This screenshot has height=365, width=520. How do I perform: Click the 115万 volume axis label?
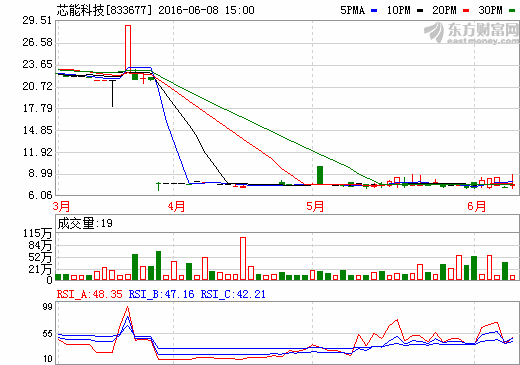click(x=37, y=233)
